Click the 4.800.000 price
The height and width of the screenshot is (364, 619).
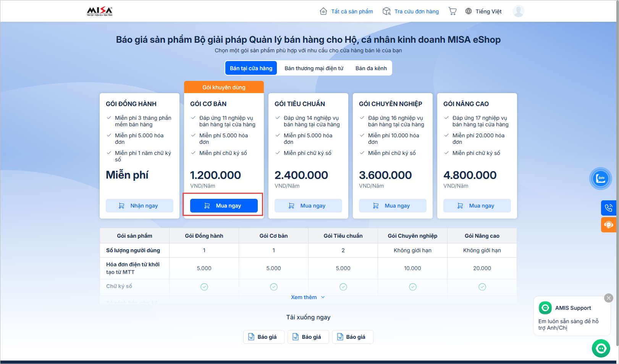pos(470,175)
